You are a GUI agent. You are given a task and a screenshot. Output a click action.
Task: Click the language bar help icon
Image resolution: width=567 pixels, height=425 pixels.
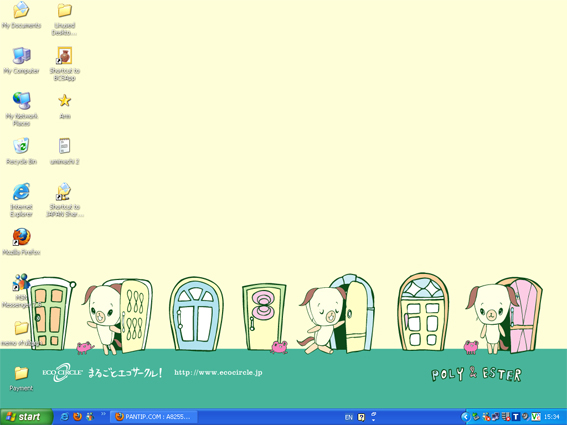coord(361,417)
